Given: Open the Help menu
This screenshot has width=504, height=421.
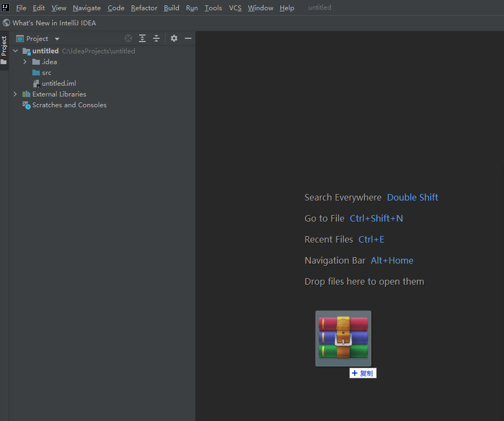Looking at the screenshot, I should (x=287, y=8).
